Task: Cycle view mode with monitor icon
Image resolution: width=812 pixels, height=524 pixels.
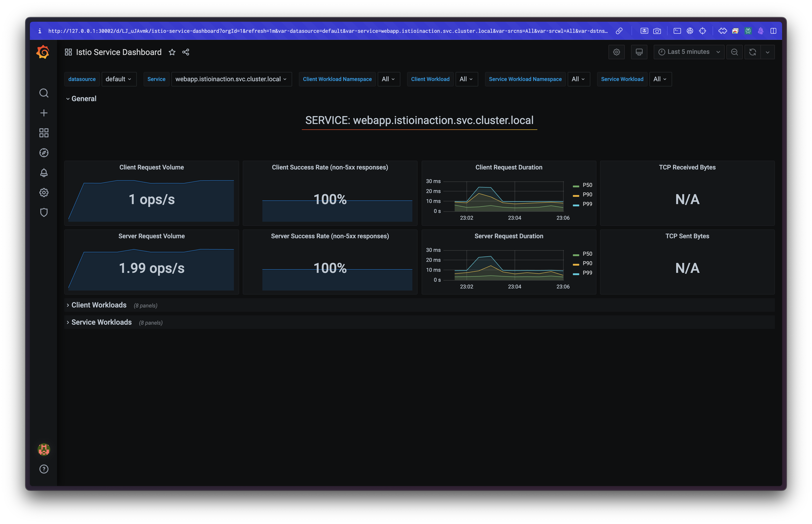Action: click(639, 52)
